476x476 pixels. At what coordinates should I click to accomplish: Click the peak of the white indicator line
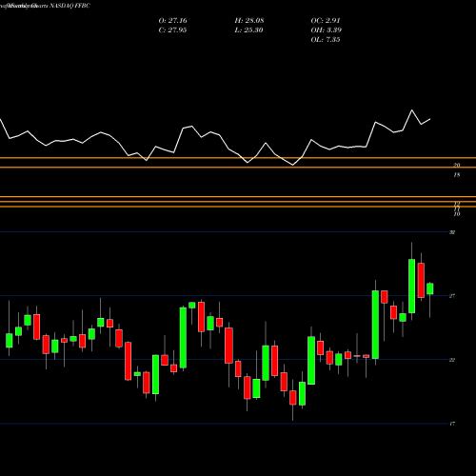pyautogui.click(x=412, y=110)
